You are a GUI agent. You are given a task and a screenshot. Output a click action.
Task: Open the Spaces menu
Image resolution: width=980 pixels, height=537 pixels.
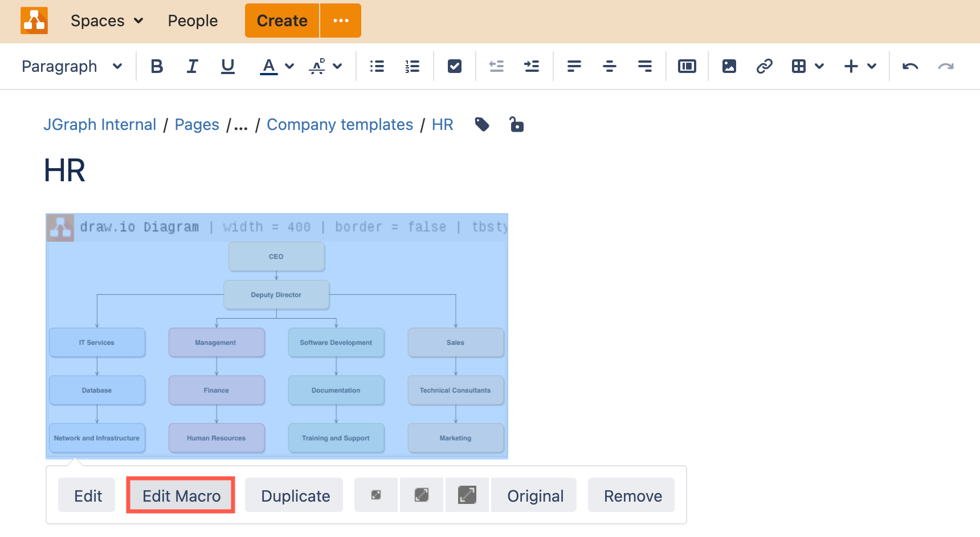105,21
